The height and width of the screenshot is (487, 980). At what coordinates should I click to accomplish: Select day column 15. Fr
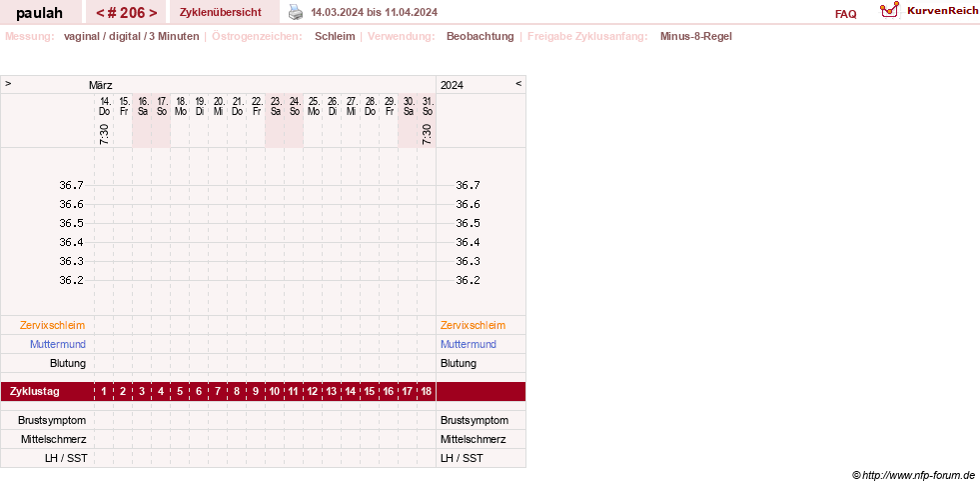[x=123, y=106]
